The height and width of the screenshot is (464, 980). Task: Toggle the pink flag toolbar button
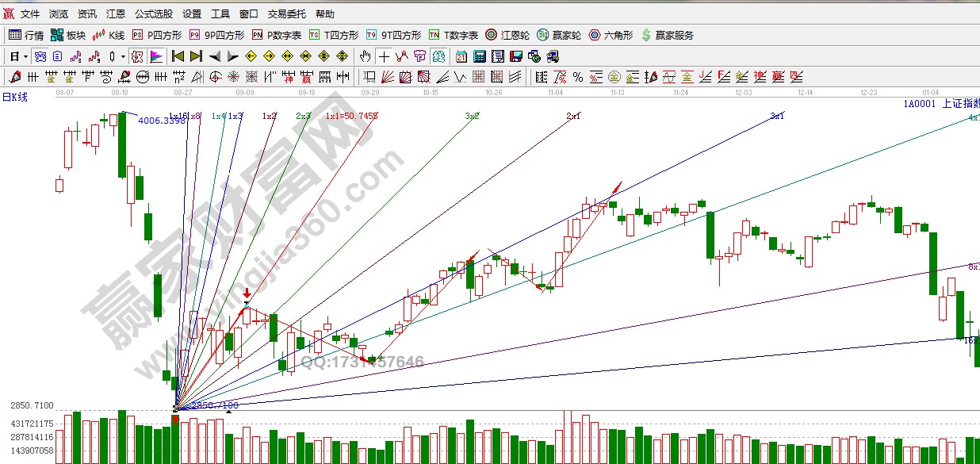(156, 56)
